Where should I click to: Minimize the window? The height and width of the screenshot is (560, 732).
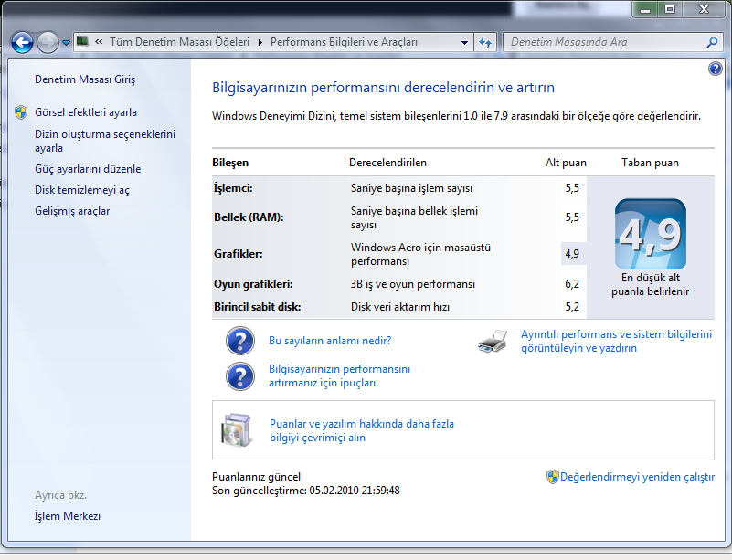pyautogui.click(x=645, y=9)
